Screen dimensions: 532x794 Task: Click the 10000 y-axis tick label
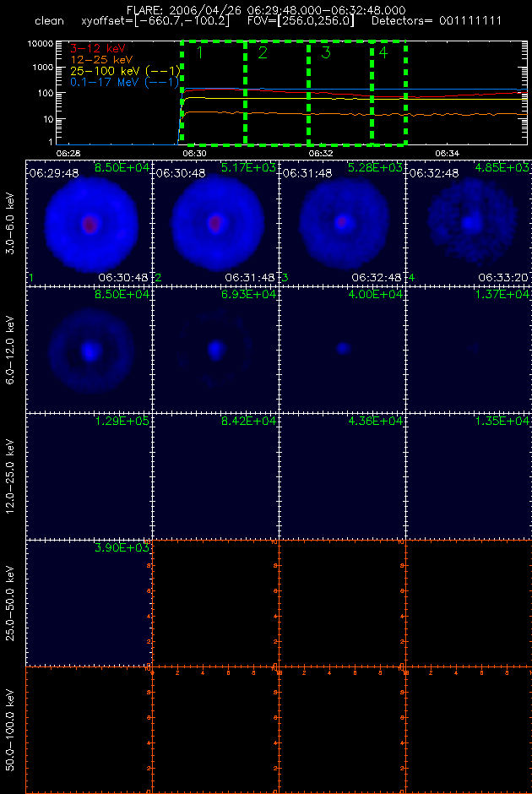pyautogui.click(x=41, y=44)
